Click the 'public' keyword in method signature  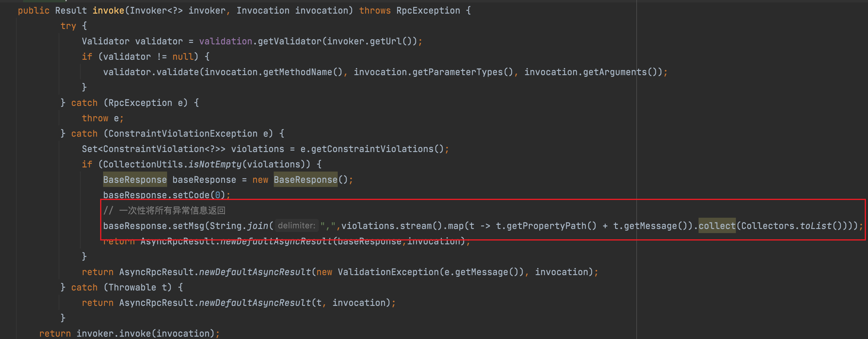pos(34,11)
